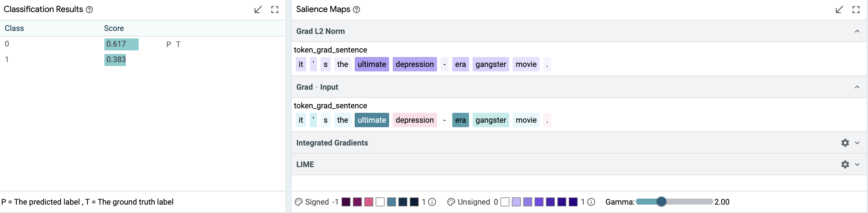Open Salience Maps help icon
The width and height of the screenshot is (868, 213).
pyautogui.click(x=356, y=10)
